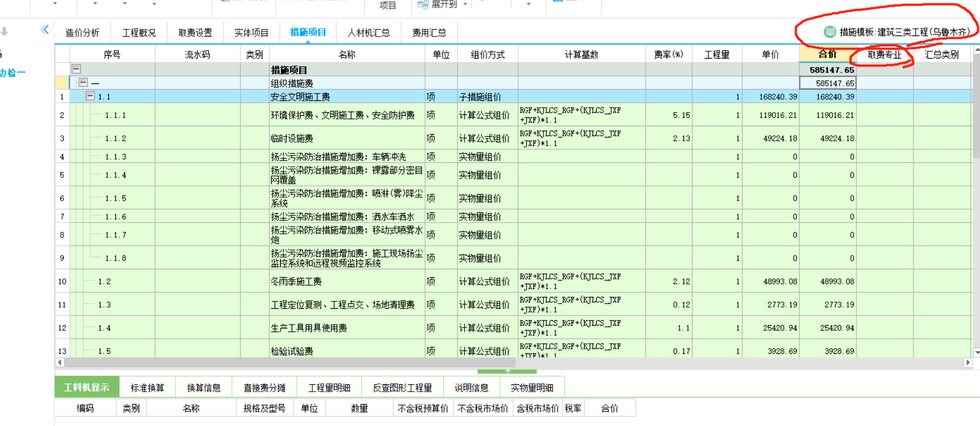Click the 取费专业 column header

(x=884, y=55)
